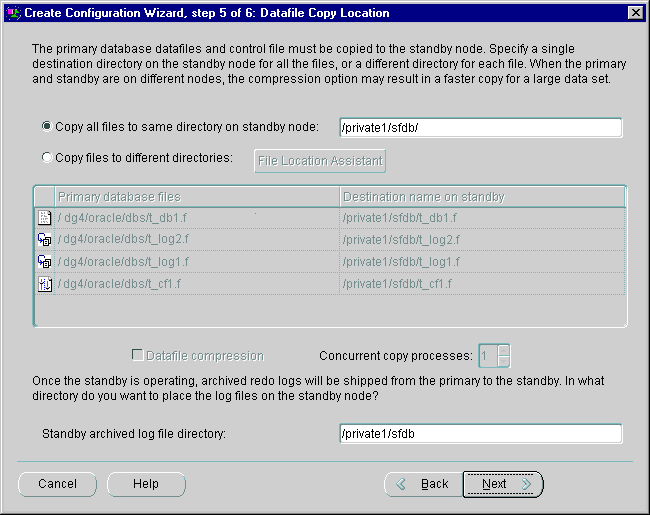Click the Primary database files column header
Viewport: 650px width, 515px height.
197,197
